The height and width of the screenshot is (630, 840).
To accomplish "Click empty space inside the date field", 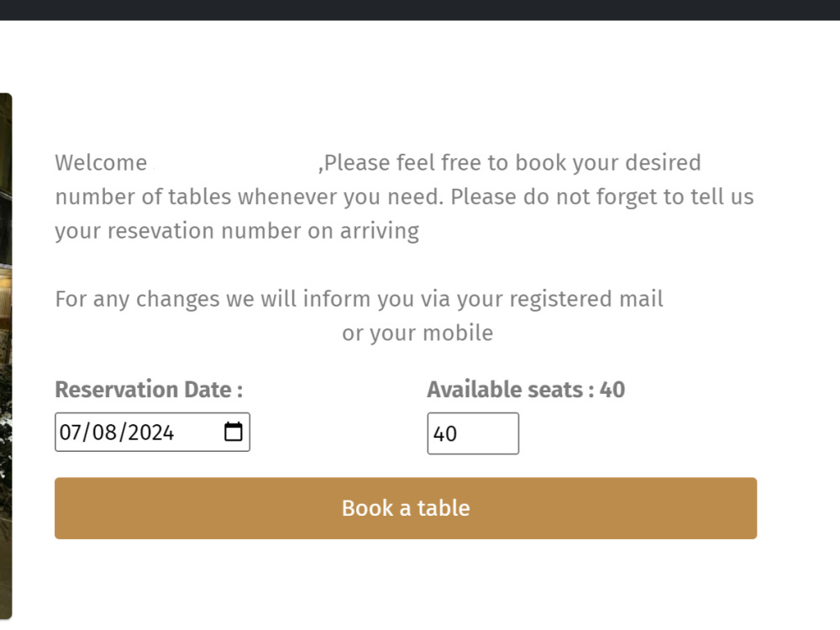I will 198,433.
